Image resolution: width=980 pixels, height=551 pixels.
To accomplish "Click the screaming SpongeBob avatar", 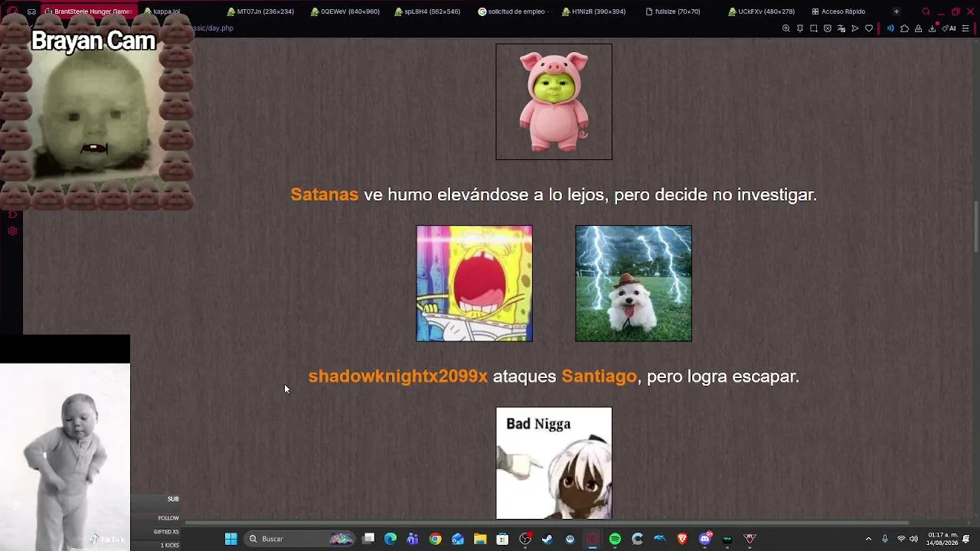I will click(474, 283).
